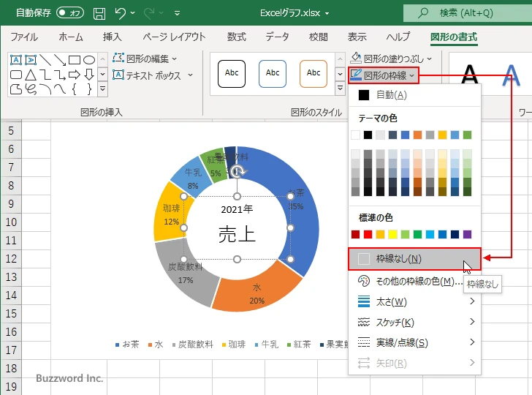Select the arc shape

tap(45, 89)
